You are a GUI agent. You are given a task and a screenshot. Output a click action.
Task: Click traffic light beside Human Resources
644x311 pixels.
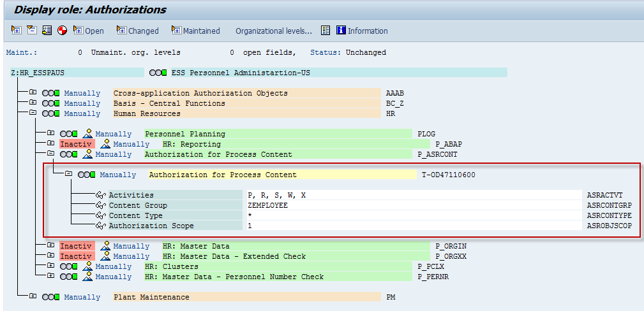point(51,113)
